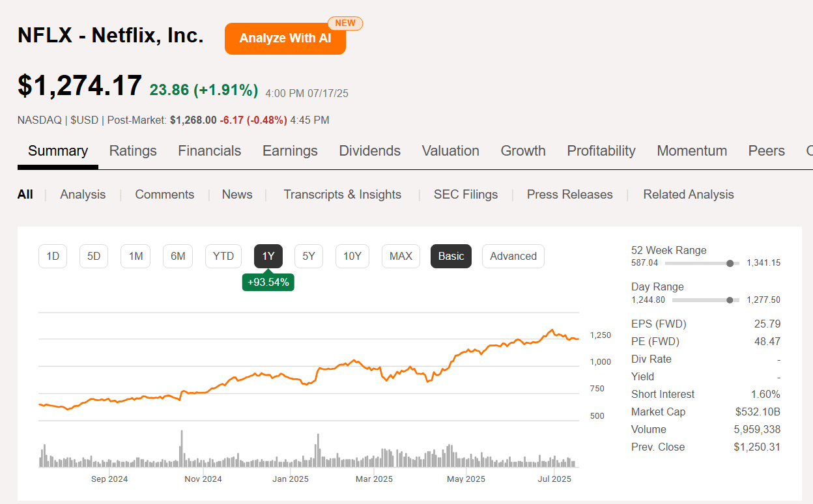Select the Analysis filter link

(x=82, y=194)
